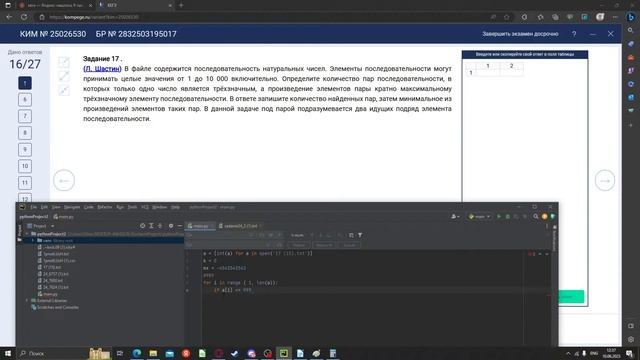Switch to the second .txt editor tab
This screenshot has height=360, width=640.
241,226
